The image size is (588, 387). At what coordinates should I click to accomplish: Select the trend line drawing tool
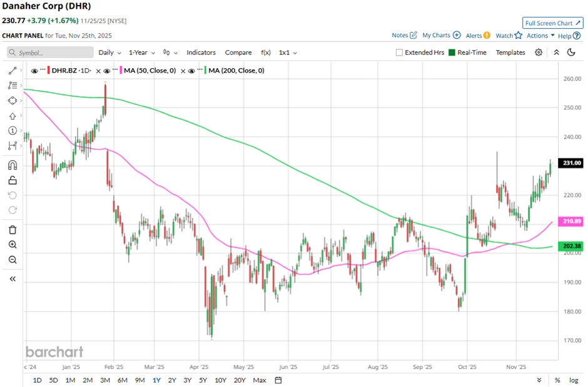coord(13,71)
